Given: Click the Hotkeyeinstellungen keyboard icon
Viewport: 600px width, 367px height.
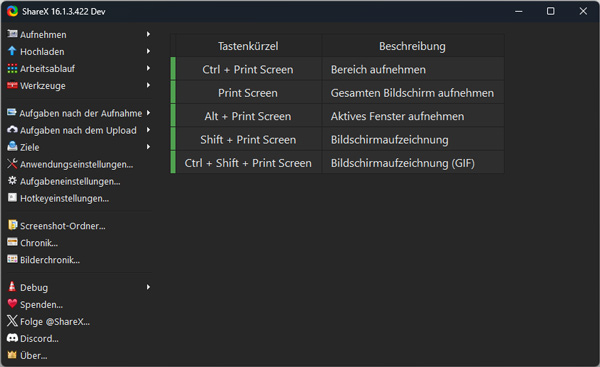Looking at the screenshot, I should click(12, 197).
